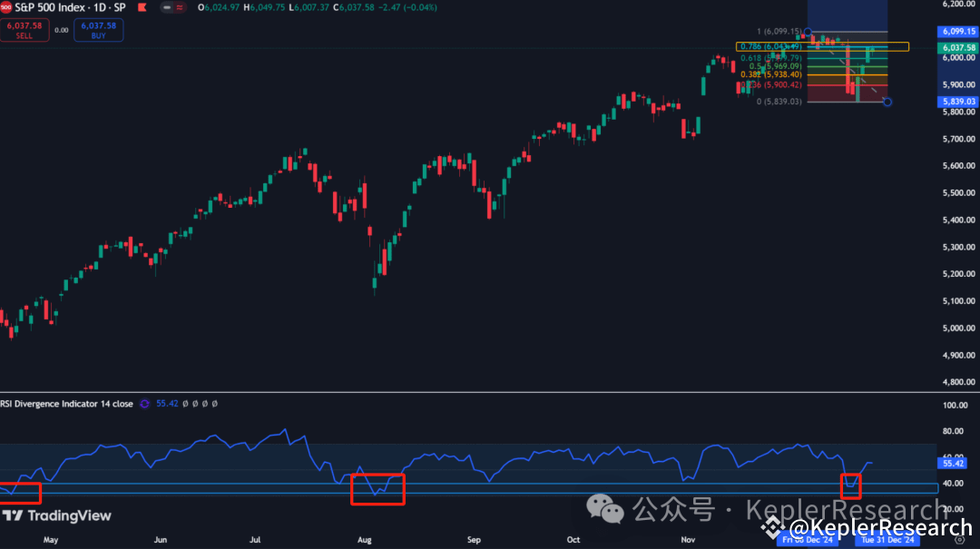Select the Fibonacci 0.786 level label
This screenshot has height=549, width=980.
pos(770,46)
